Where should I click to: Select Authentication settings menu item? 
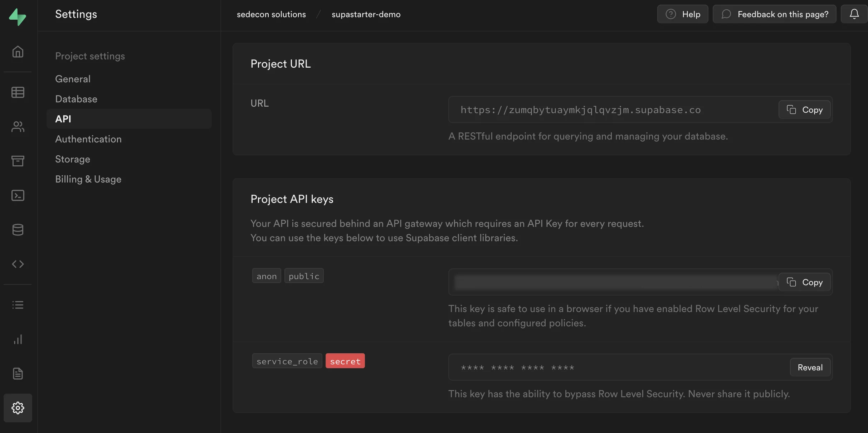[88, 139]
